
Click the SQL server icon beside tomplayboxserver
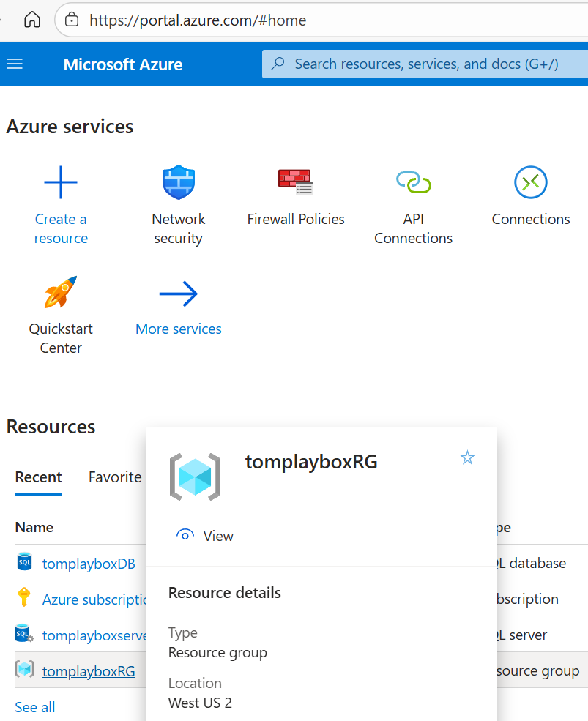pos(24,634)
